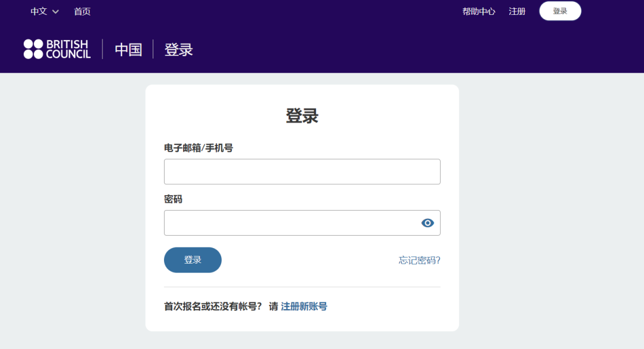Screen dimensions: 644x349
Task: Click the British Council logo
Action: (x=57, y=50)
